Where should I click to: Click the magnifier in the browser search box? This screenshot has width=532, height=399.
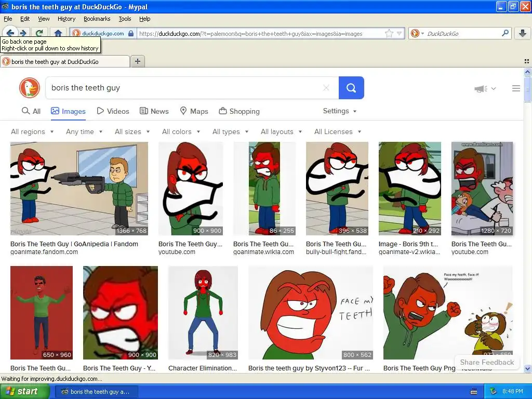(x=505, y=33)
